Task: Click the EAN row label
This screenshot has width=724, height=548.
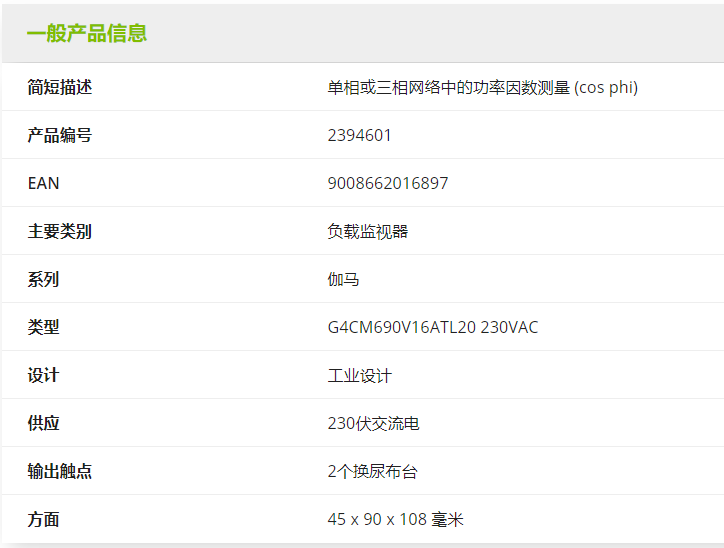Action: (x=43, y=183)
